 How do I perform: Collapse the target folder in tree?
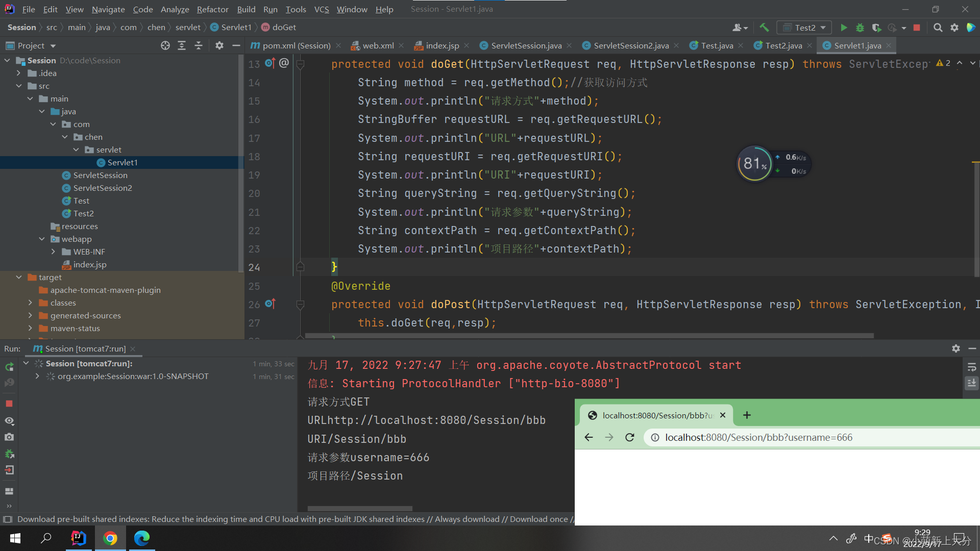coord(19,277)
